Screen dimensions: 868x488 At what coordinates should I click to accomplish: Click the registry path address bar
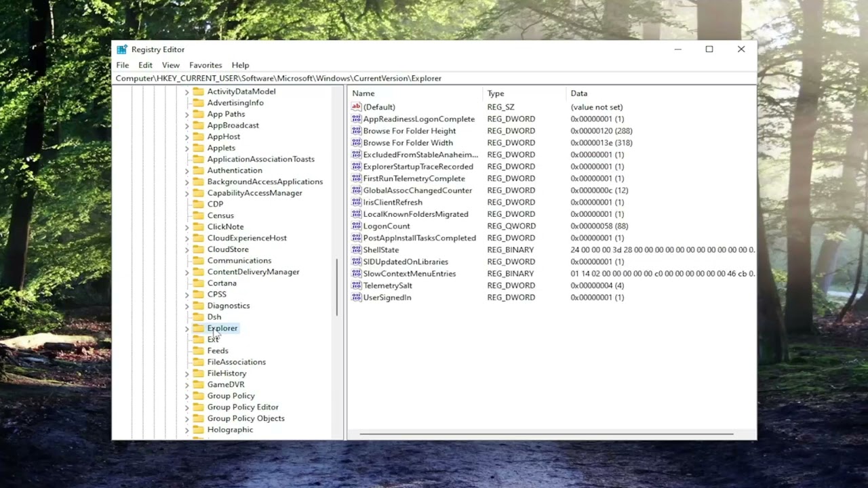click(434, 78)
